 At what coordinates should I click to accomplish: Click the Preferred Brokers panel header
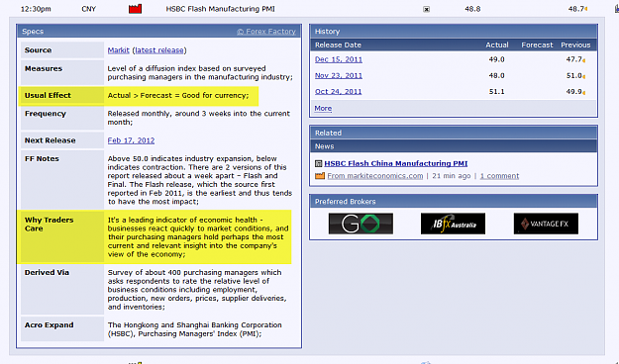pyautogui.click(x=454, y=201)
